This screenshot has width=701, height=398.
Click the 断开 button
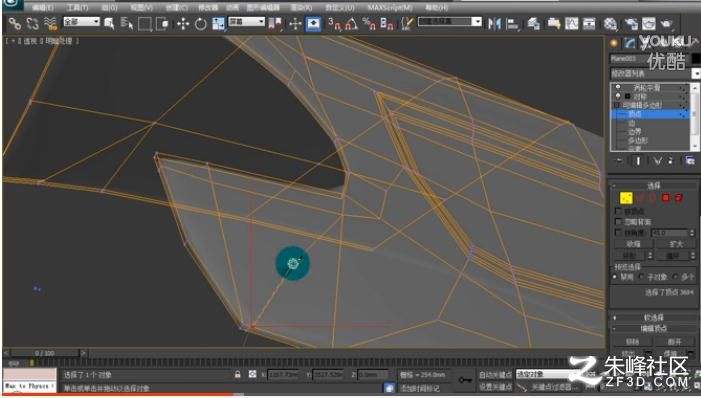tap(674, 342)
